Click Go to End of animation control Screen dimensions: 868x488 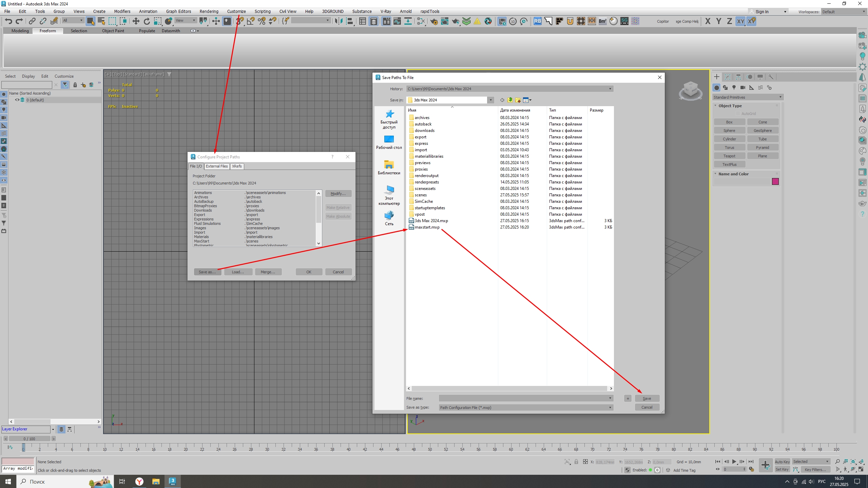[751, 462]
